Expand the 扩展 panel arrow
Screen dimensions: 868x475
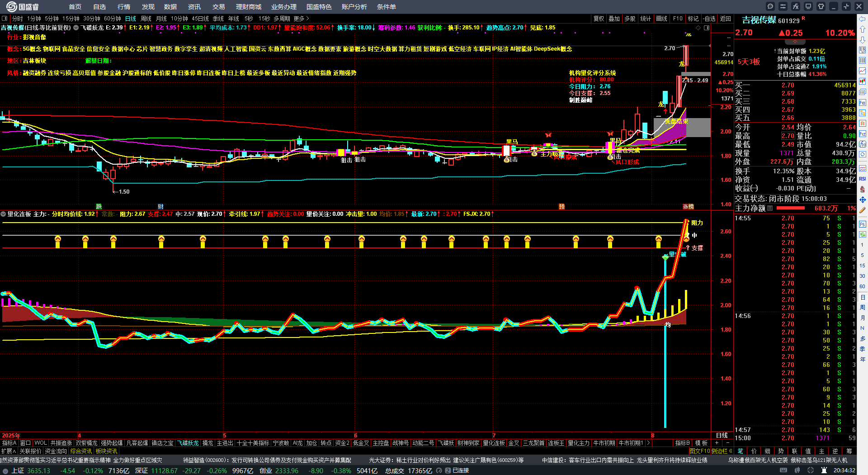[9, 451]
